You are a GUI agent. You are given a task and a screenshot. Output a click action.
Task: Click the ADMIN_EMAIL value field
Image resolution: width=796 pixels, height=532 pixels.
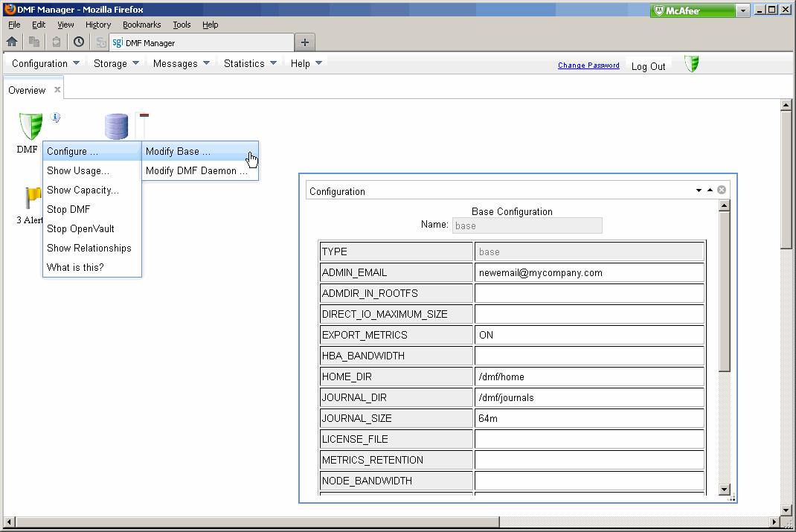[x=589, y=272]
